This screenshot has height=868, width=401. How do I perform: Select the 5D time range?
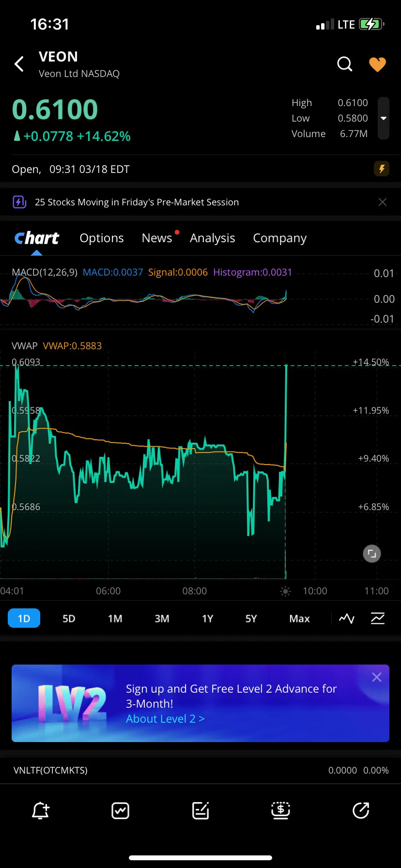point(69,619)
